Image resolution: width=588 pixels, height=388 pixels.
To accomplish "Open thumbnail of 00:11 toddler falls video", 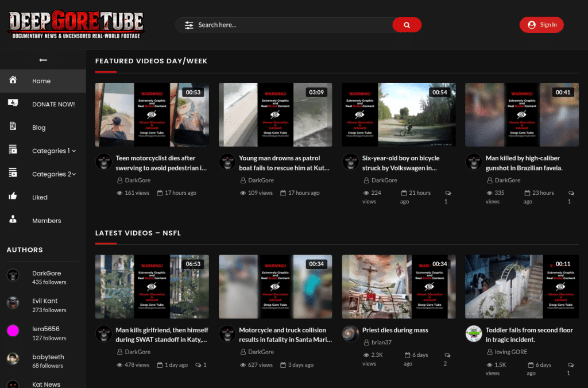I will point(522,287).
